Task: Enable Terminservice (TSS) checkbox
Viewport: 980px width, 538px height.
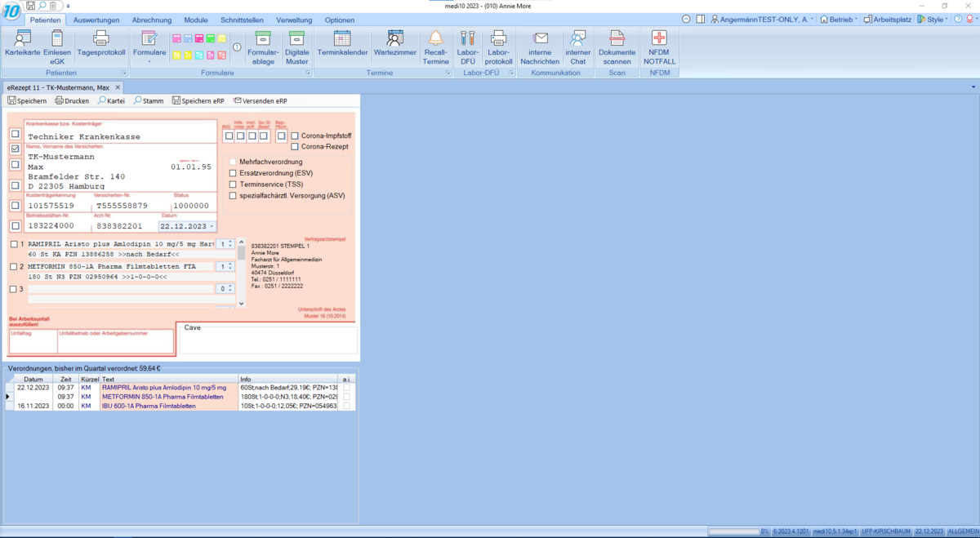Action: 234,185
